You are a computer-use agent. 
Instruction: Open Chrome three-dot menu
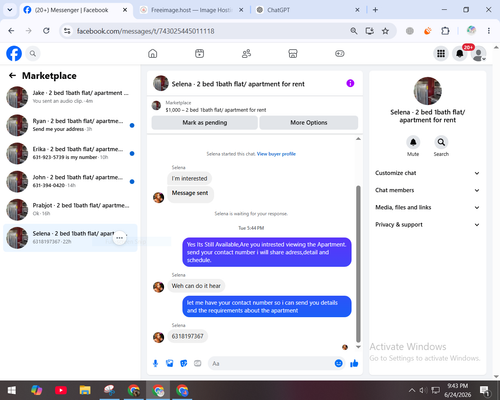pyautogui.click(x=489, y=31)
